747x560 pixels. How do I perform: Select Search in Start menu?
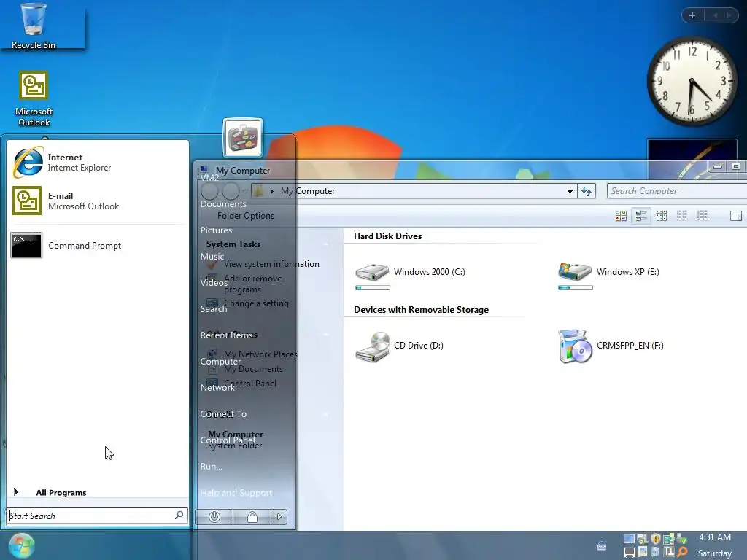[214, 308]
